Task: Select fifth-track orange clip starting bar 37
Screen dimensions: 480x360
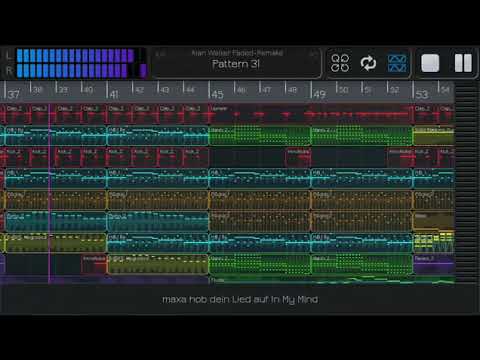Action: 56,200
